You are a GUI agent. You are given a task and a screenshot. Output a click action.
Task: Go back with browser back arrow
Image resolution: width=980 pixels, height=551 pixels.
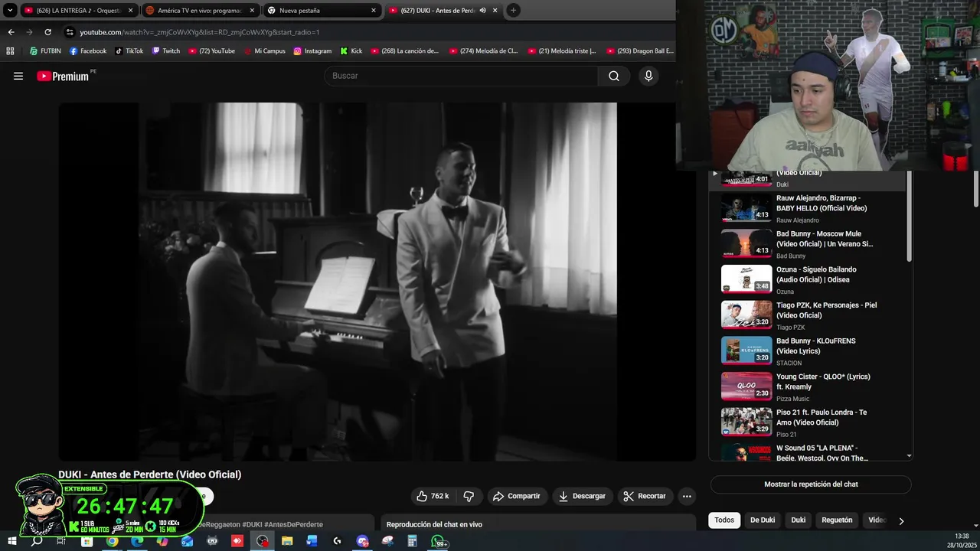click(x=11, y=32)
